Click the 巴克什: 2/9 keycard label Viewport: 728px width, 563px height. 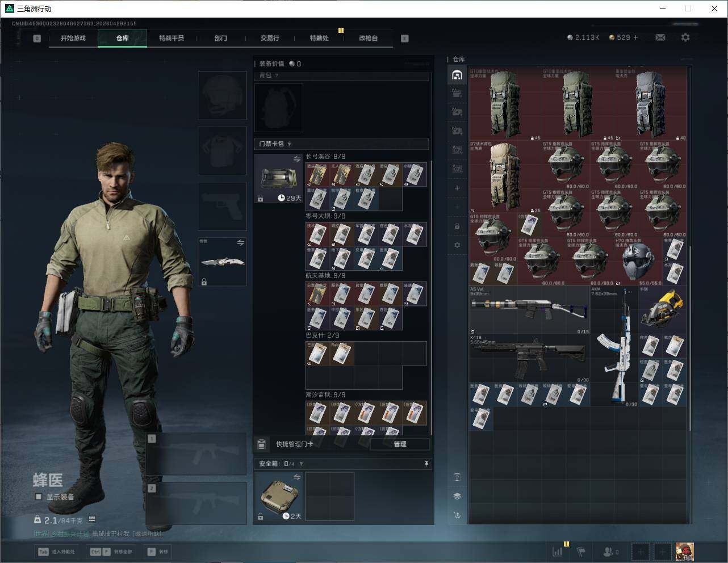[323, 335]
